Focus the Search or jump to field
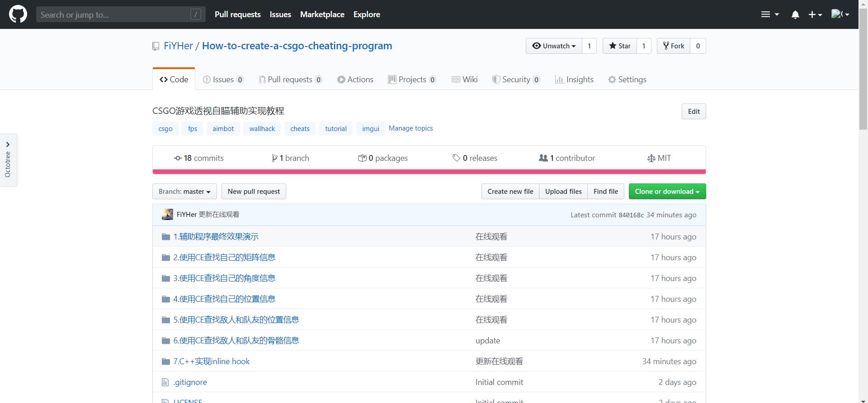This screenshot has height=403, width=868. click(121, 14)
